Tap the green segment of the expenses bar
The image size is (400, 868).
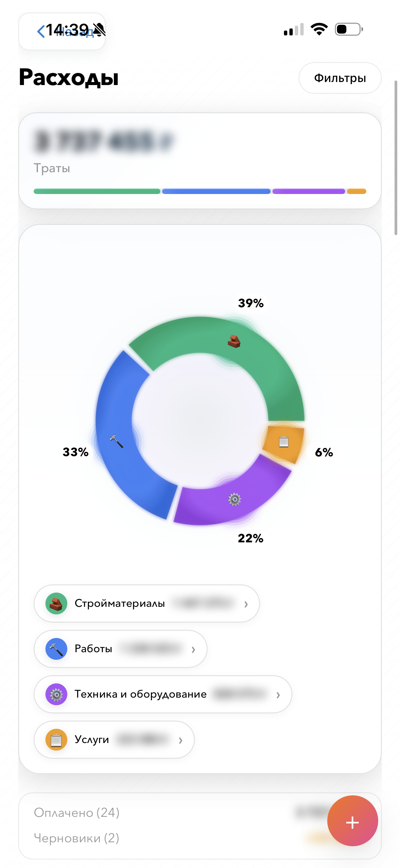(97, 191)
